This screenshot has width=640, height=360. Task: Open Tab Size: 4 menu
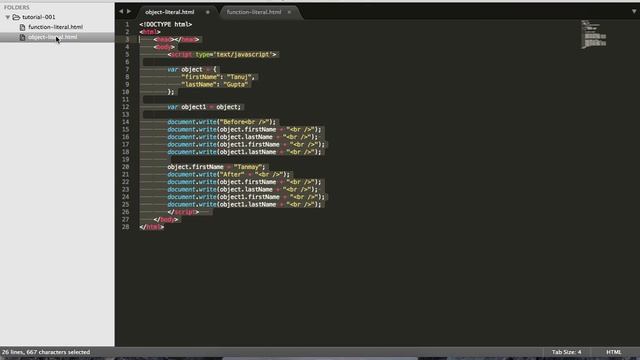[x=567, y=352]
